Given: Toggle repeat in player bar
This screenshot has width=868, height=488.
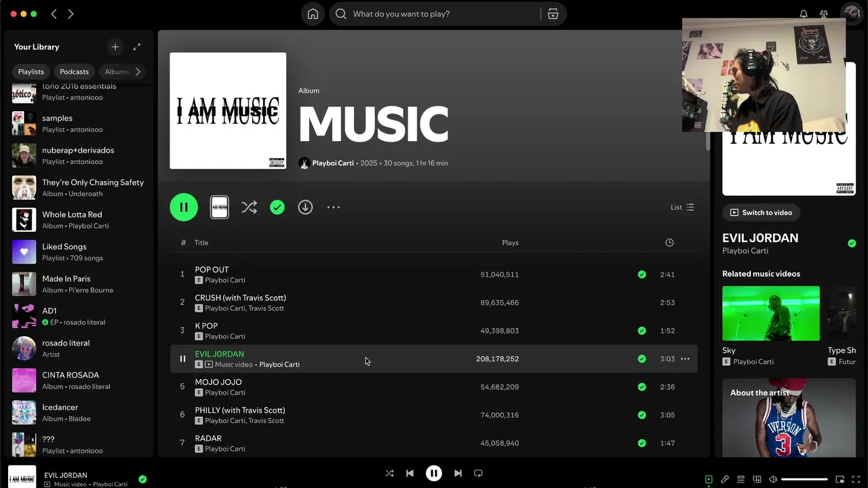Looking at the screenshot, I should (x=478, y=473).
